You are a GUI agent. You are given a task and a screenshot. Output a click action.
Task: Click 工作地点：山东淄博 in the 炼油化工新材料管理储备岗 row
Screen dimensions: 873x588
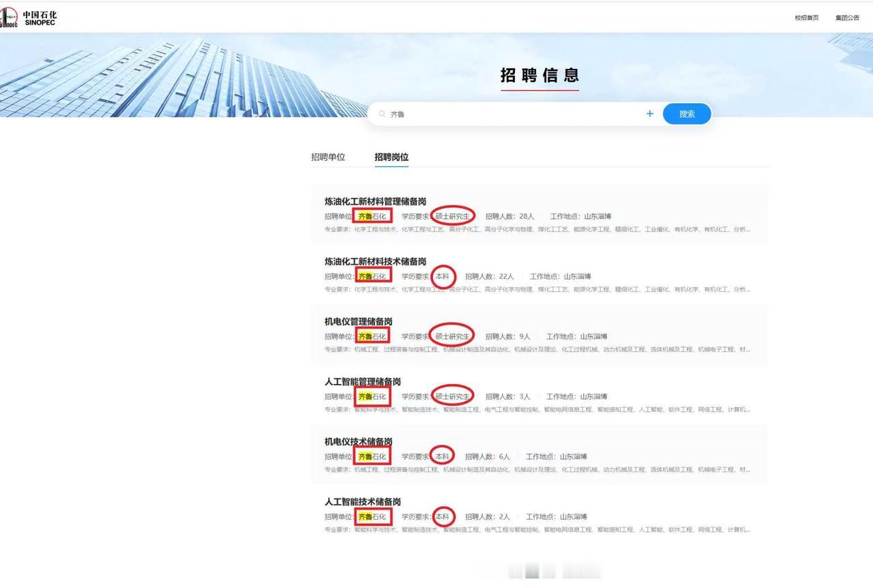(580, 216)
